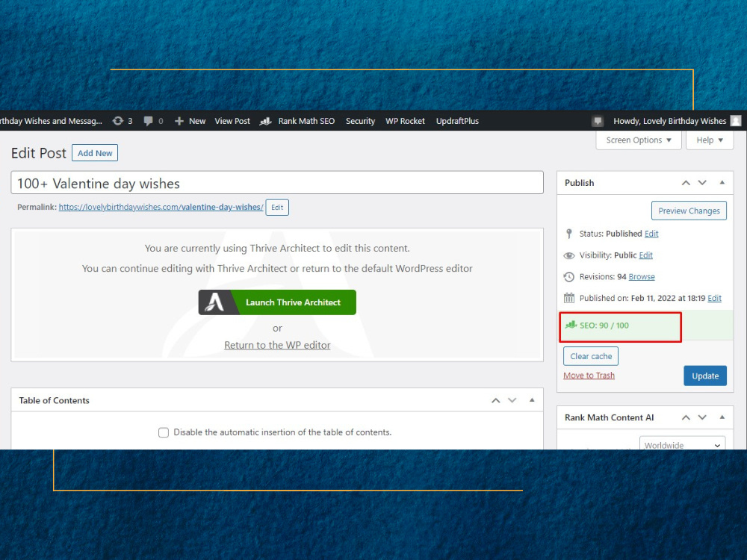
Task: Move the Publish panel up
Action: pyautogui.click(x=686, y=183)
